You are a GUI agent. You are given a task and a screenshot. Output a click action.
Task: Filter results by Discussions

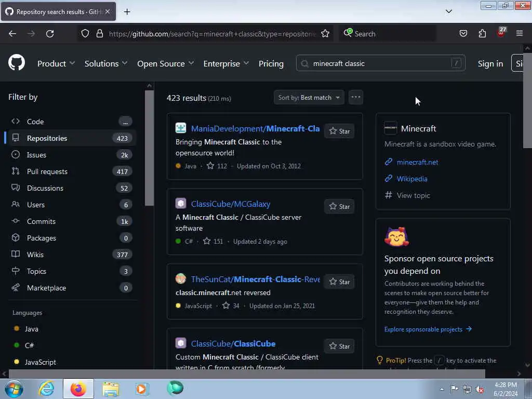pyautogui.click(x=71, y=188)
